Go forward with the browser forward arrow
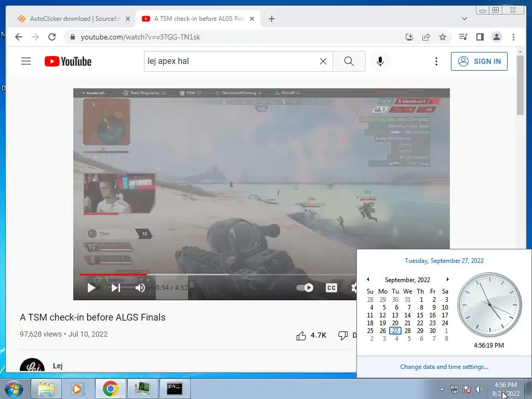 pos(35,37)
